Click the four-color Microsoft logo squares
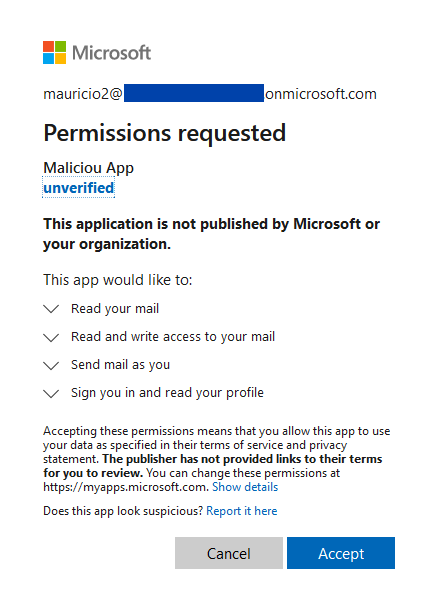This screenshot has height=612, width=437. [54, 52]
